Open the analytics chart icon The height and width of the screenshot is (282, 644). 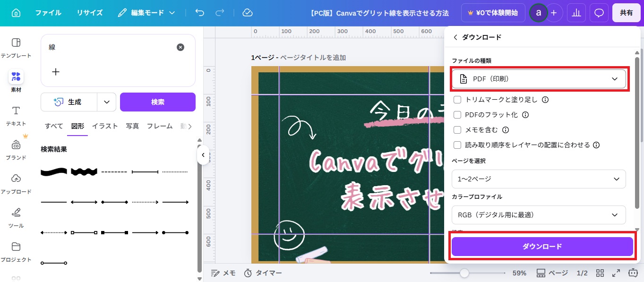(x=576, y=13)
